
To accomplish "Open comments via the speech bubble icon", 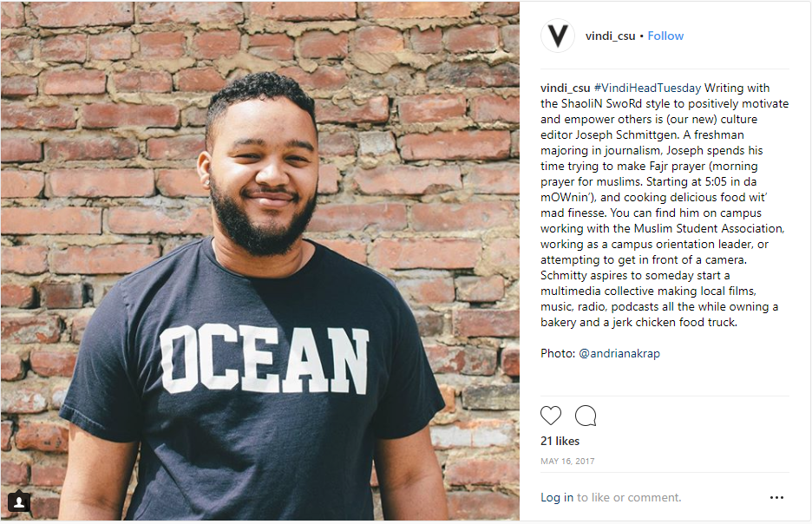I will point(586,416).
